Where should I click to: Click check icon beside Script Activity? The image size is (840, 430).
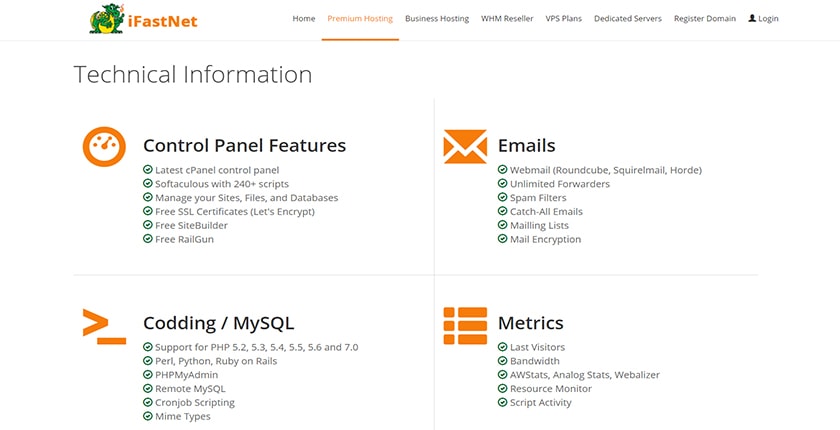click(x=502, y=403)
